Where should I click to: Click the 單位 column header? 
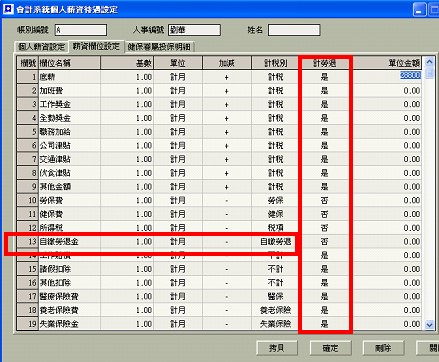pyautogui.click(x=178, y=63)
